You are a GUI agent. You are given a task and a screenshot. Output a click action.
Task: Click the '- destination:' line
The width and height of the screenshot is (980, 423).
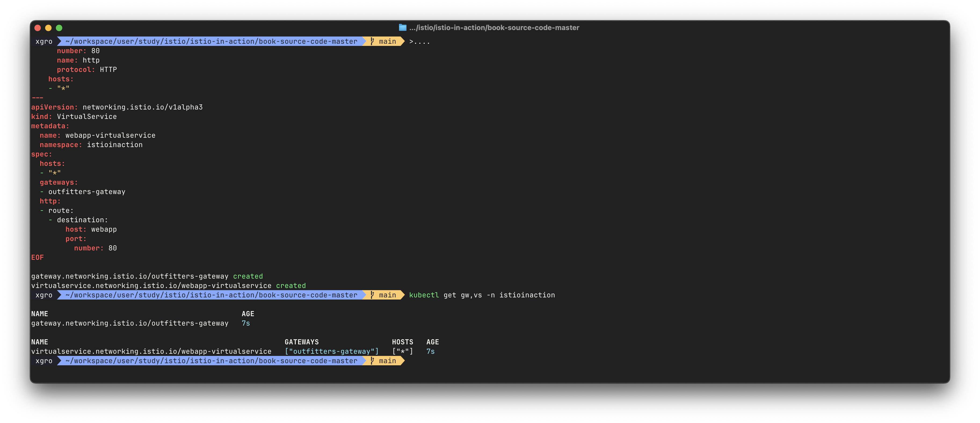[x=78, y=220]
